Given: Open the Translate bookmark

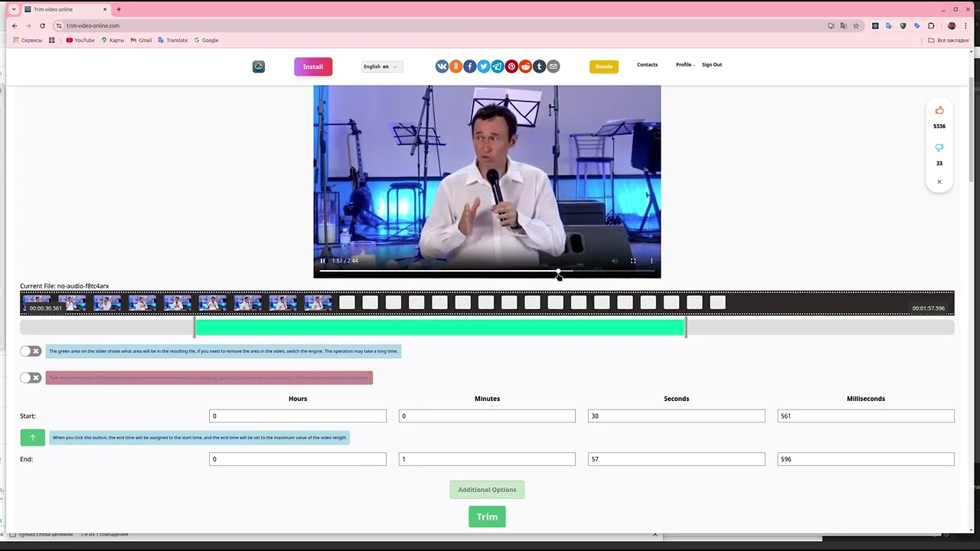Looking at the screenshot, I should coord(172,40).
